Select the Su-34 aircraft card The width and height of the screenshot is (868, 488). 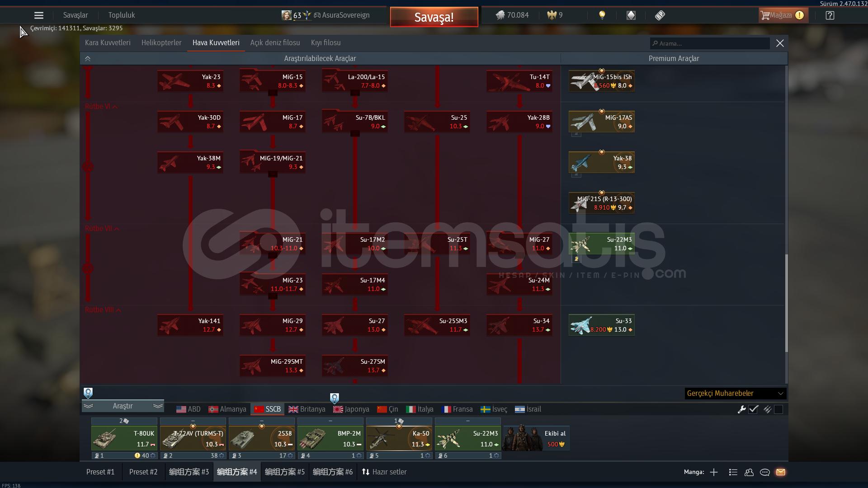point(519,325)
